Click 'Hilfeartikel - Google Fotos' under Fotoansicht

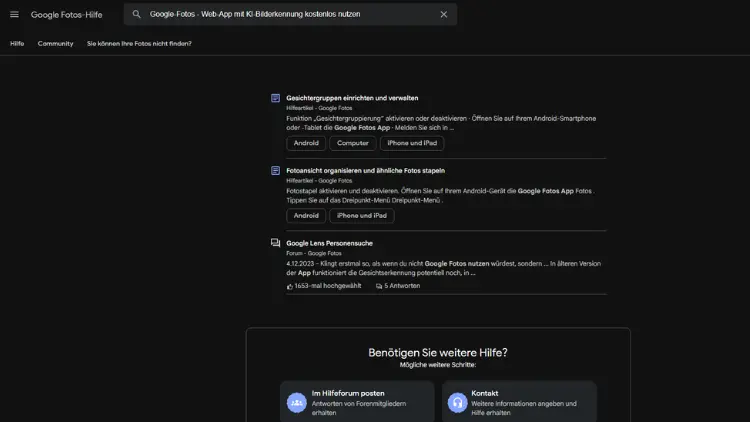(319, 181)
